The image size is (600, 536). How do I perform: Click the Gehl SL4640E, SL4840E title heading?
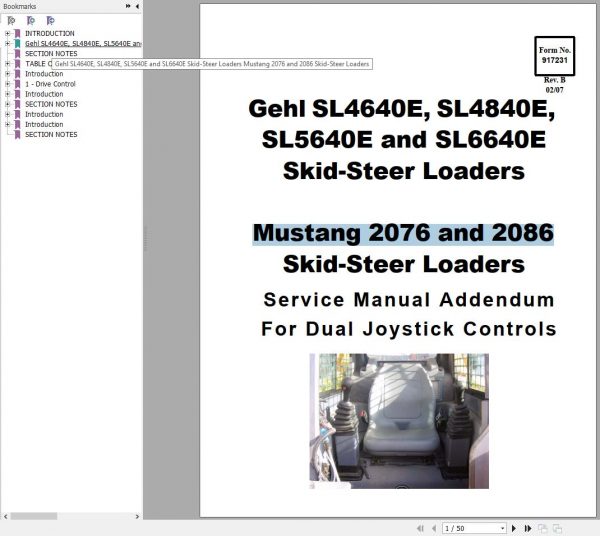[403, 140]
